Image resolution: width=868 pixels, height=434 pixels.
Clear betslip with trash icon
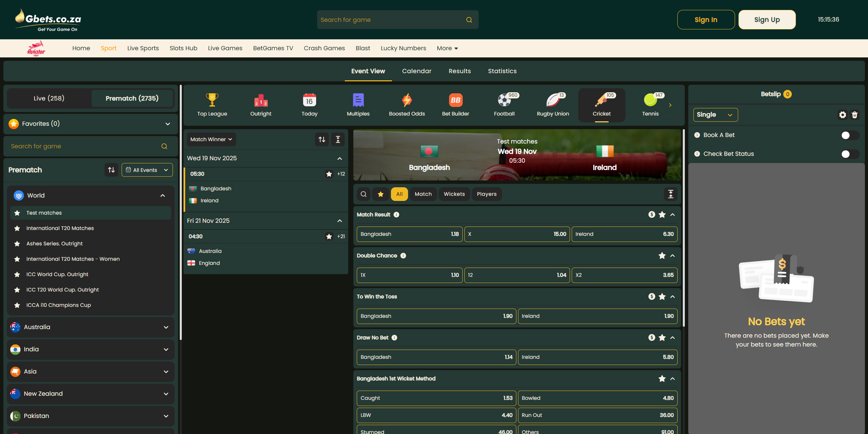coord(855,115)
